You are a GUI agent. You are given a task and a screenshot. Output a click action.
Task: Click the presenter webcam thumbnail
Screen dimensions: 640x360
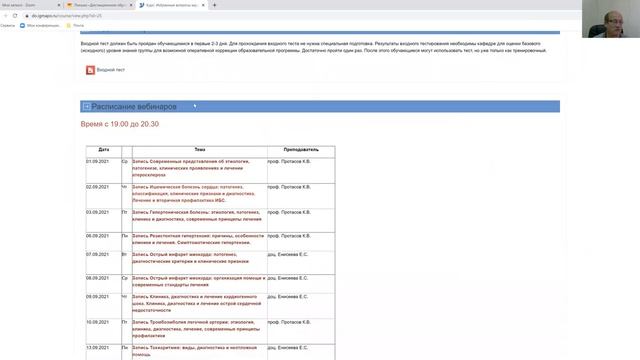pyautogui.click(x=611, y=19)
